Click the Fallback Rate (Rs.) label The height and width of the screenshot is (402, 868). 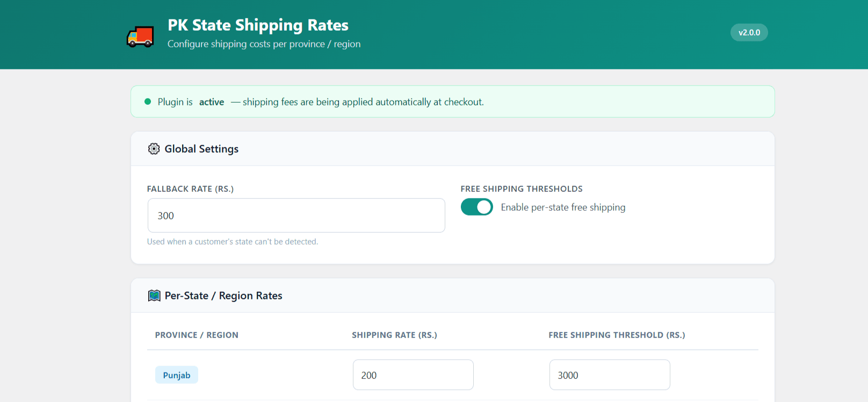tap(190, 189)
